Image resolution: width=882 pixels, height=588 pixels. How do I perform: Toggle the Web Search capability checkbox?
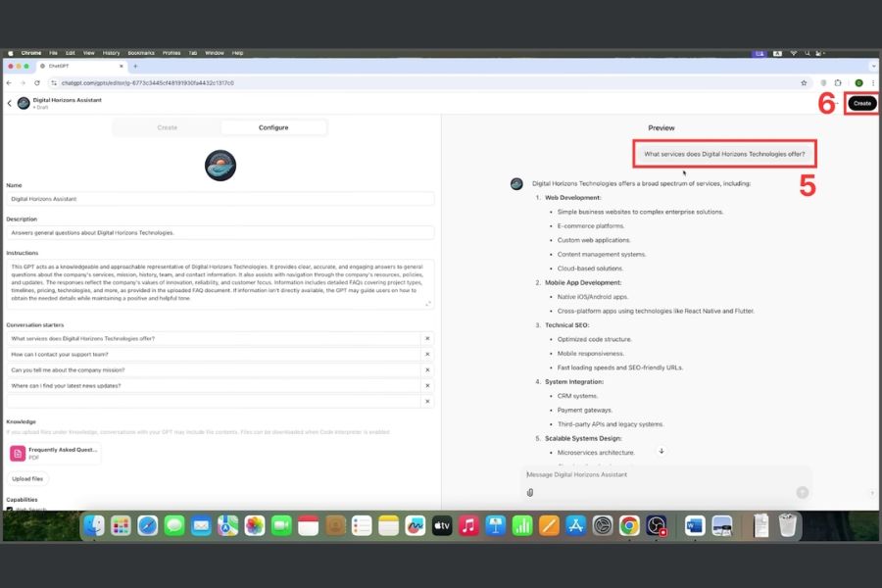(11, 511)
